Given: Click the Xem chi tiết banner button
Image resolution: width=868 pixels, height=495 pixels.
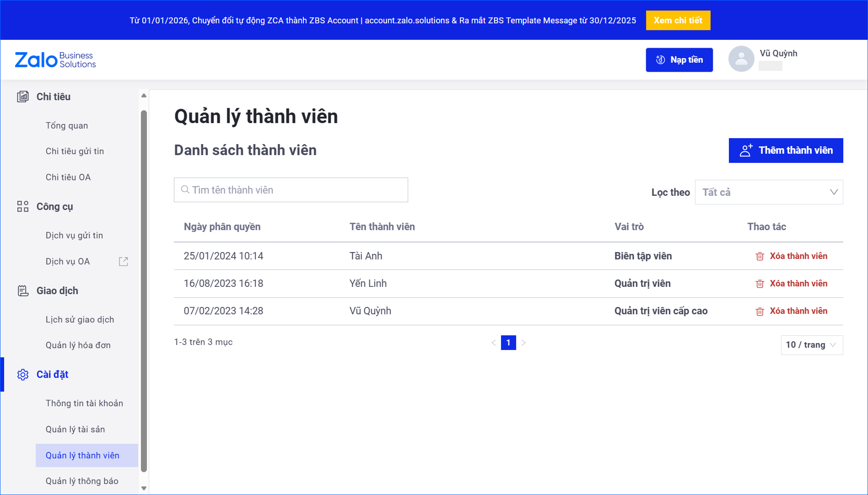Looking at the screenshot, I should pos(678,20).
